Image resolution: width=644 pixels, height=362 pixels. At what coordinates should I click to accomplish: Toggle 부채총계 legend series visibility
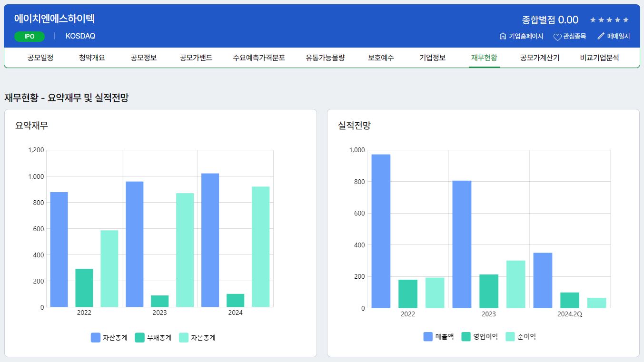[153, 338]
